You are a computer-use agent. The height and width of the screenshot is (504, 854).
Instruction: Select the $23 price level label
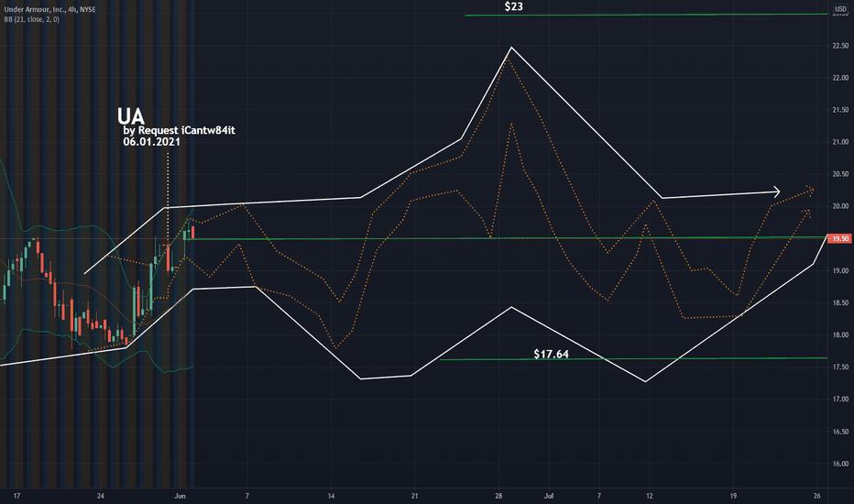click(514, 6)
